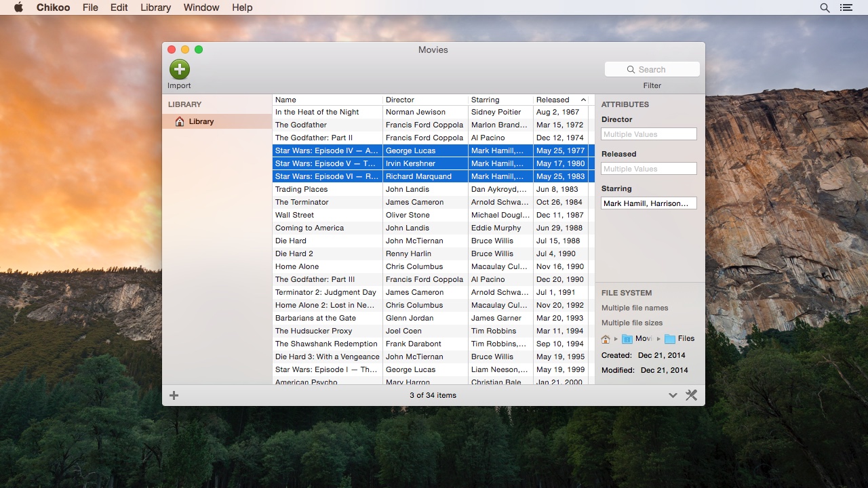Expand the breadcrumb arrow after the home icon
This screenshot has width=868, height=488.
pos(615,338)
